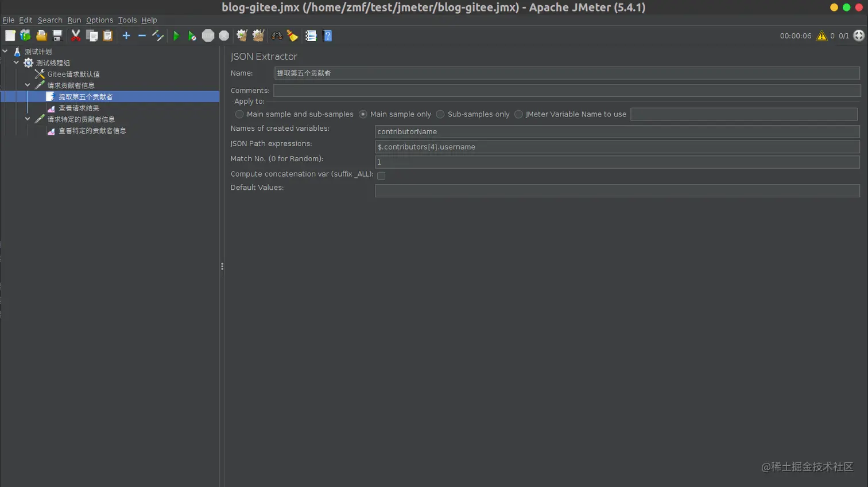Collapse the 请求特定的贡献者信息 node
868x487 pixels.
coord(28,119)
